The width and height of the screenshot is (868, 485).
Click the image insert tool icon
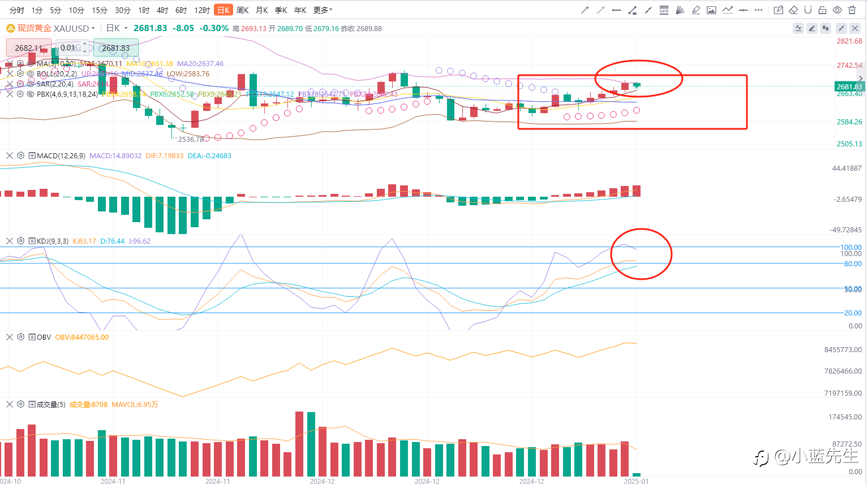pyautogui.click(x=712, y=10)
